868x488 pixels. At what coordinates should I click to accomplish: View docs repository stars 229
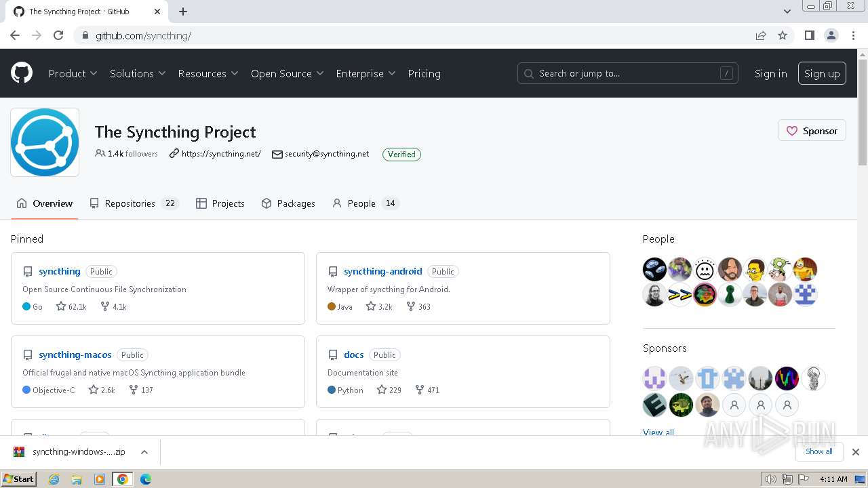[x=389, y=390]
